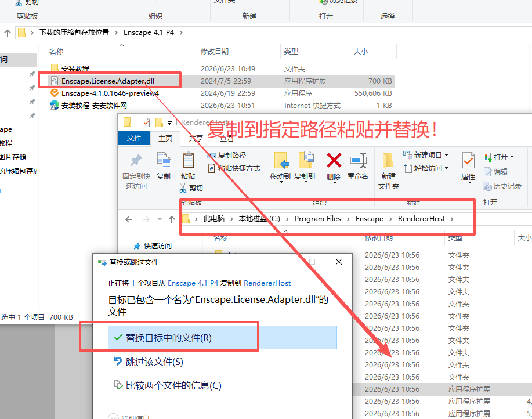This screenshot has width=532, height=419.
Task: Follow Enscape 4.1 P4 link in dialog
Action: (193, 283)
